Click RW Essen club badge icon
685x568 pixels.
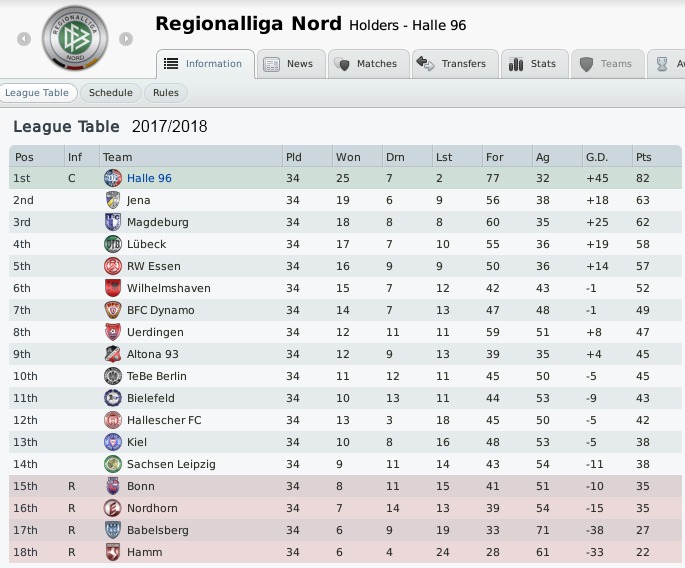coord(112,266)
